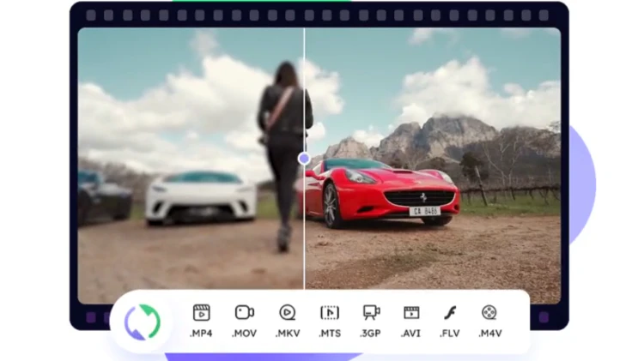Viewport: 644px width, 361px height.
Task: Pick the MKV play-circle icon
Action: (x=288, y=313)
